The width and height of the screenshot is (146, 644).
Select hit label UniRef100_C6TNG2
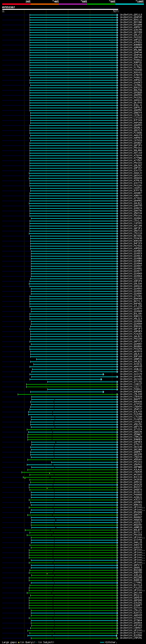(131, 85)
